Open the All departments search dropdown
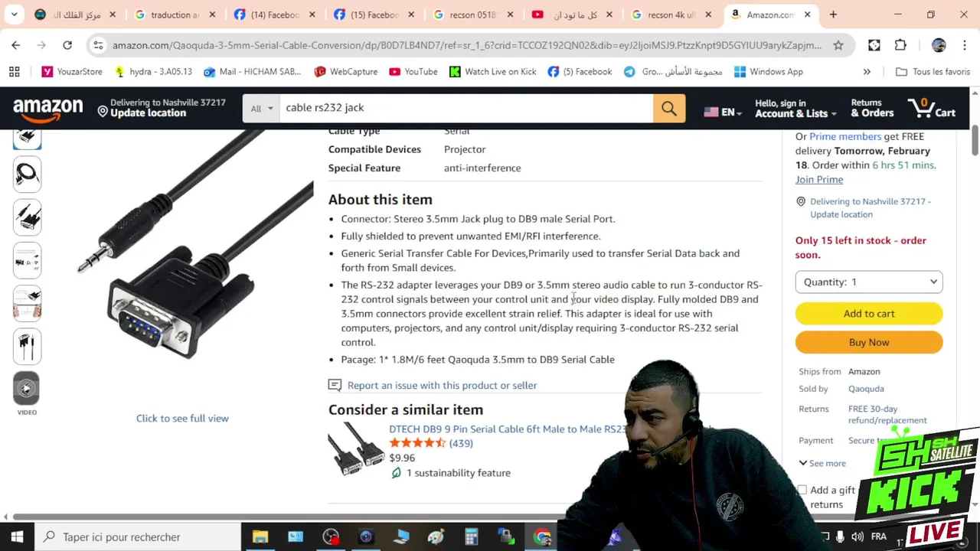This screenshot has width=980, height=551. click(261, 108)
